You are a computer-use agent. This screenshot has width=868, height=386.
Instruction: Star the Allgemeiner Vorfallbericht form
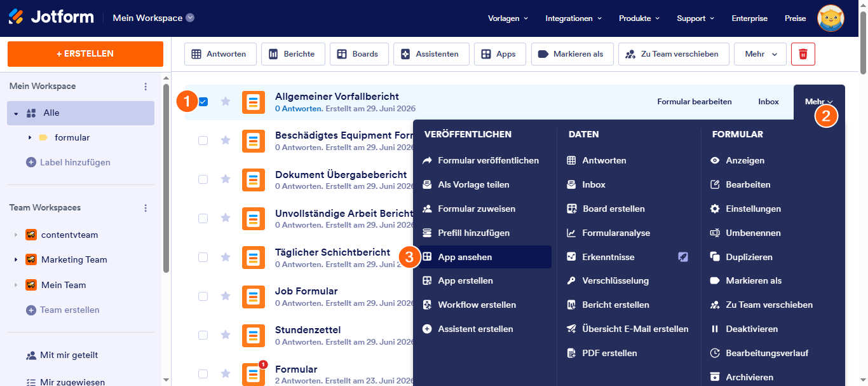[x=225, y=101]
